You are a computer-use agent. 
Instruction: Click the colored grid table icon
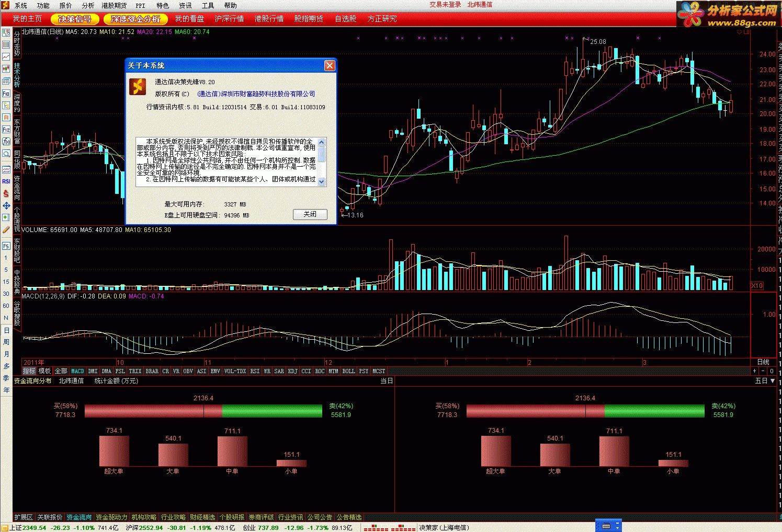pyautogui.click(x=6, y=44)
